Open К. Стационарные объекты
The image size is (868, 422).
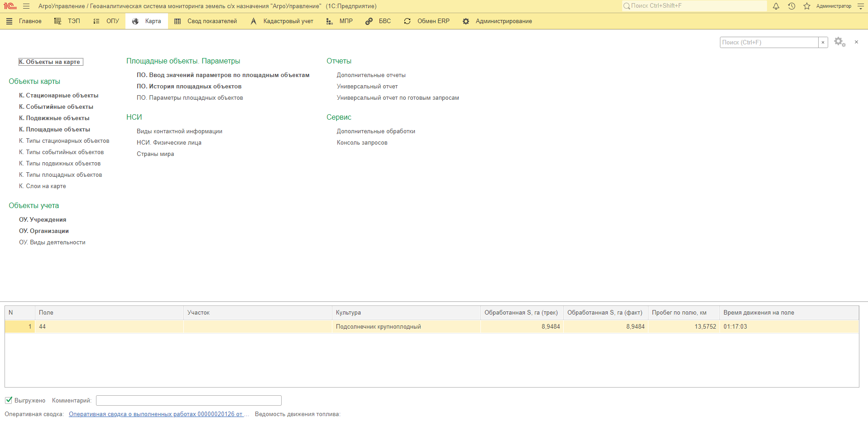tap(59, 96)
